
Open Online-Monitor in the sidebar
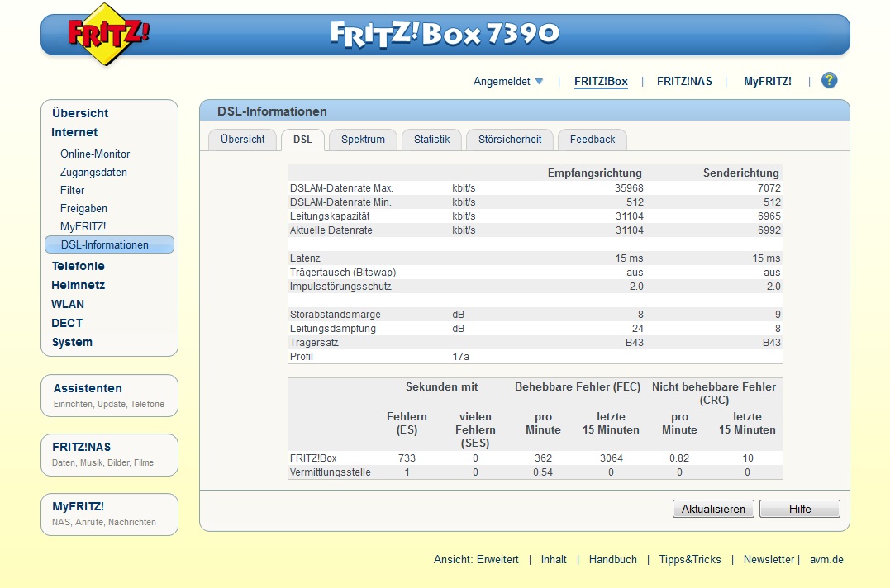point(95,154)
